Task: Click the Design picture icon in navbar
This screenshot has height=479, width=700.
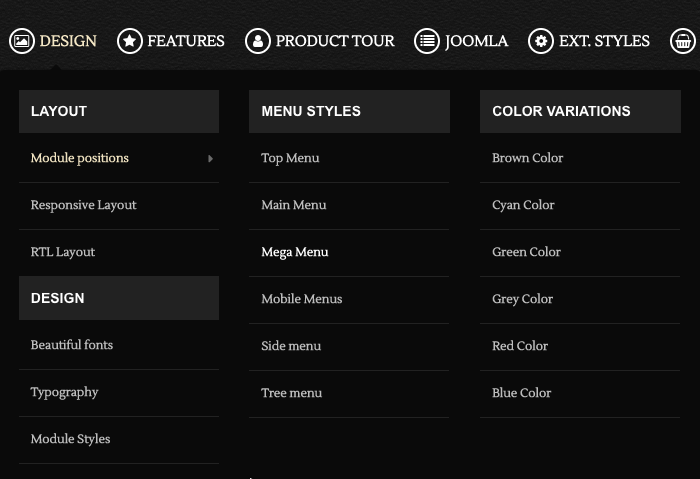Action: tap(21, 42)
